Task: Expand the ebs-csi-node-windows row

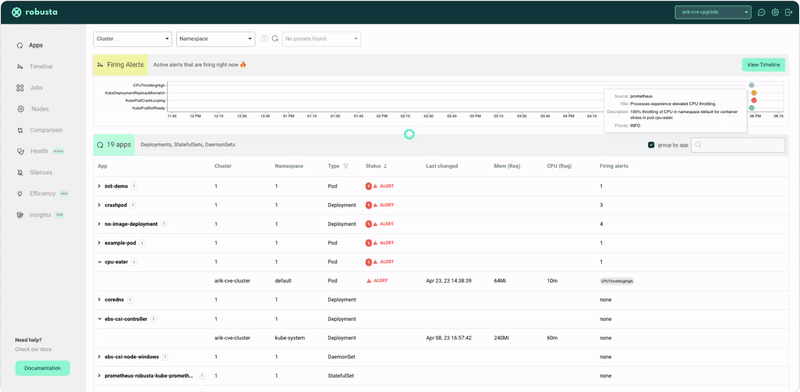Action: click(x=99, y=357)
